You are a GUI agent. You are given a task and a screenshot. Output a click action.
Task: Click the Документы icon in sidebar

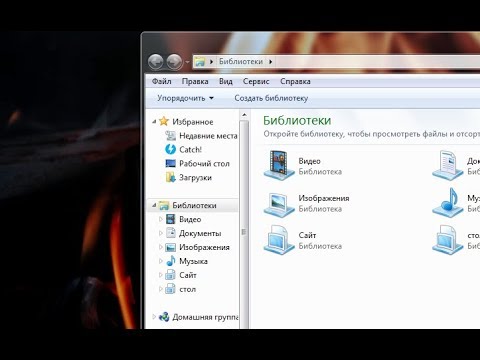(x=171, y=232)
